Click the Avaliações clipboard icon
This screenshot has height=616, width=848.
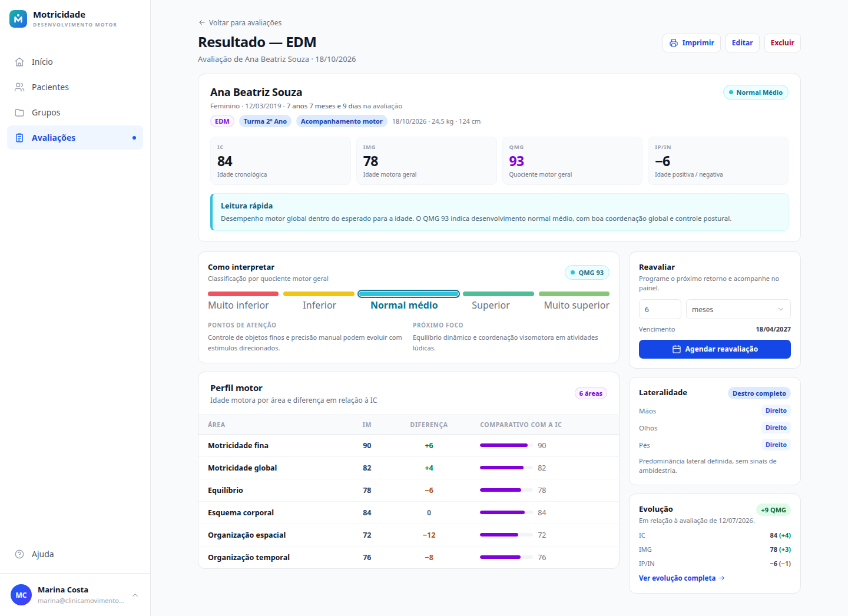coord(19,138)
